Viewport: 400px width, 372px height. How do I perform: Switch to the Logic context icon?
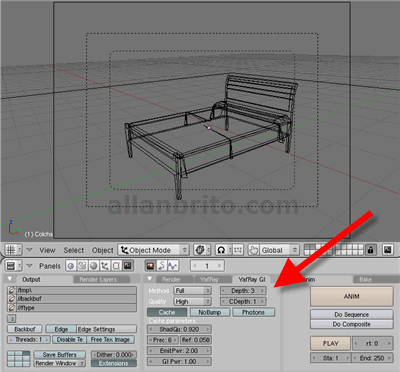click(x=71, y=266)
